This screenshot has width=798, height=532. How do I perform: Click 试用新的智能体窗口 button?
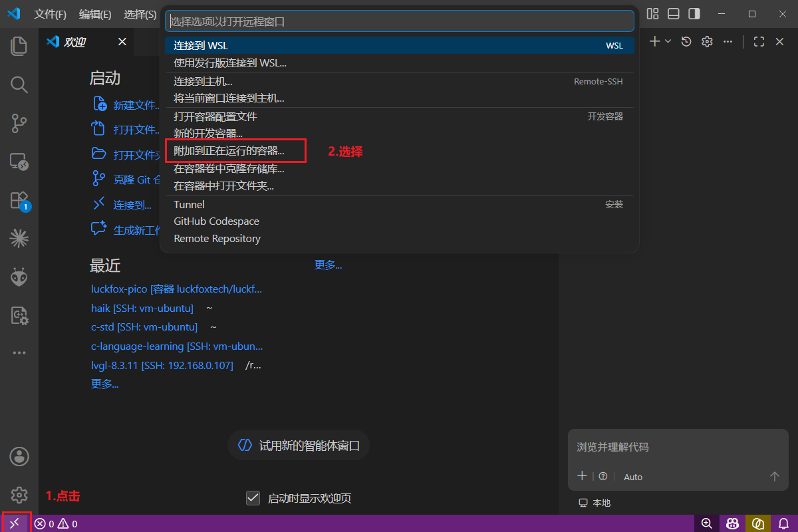click(299, 446)
